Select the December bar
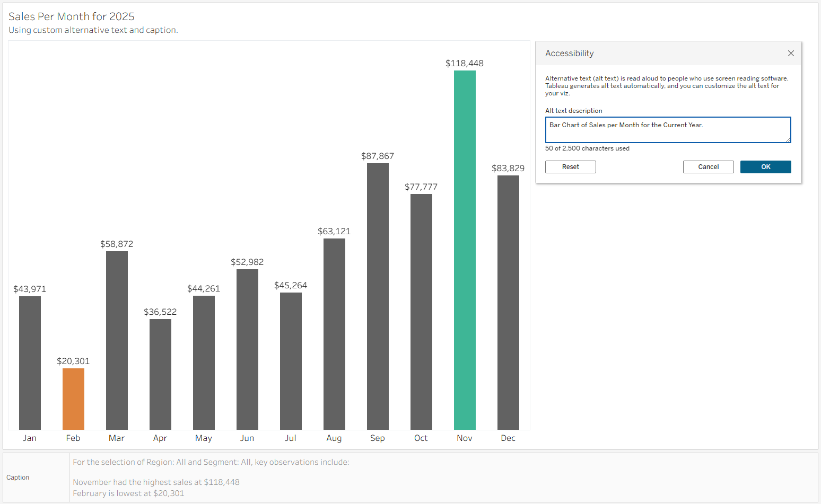 pos(508,302)
